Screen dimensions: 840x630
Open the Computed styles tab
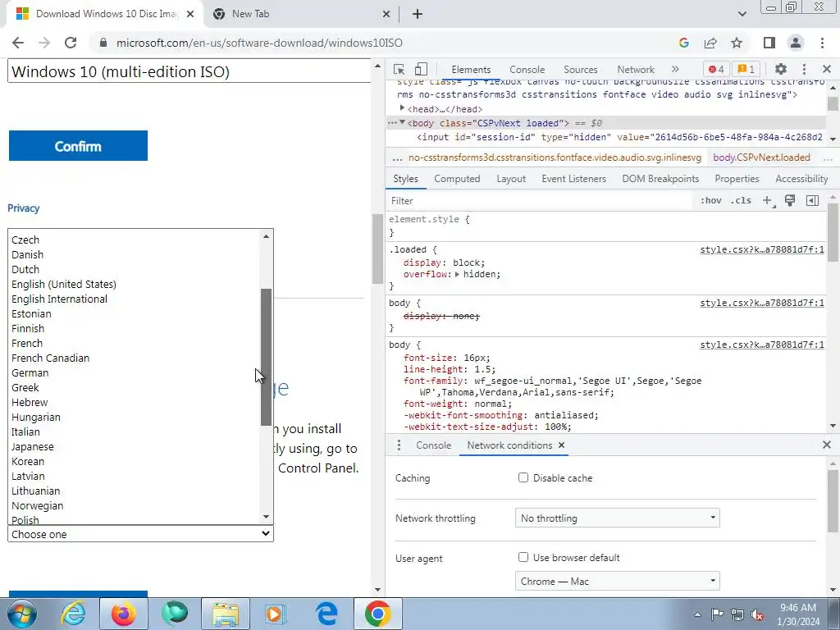pyautogui.click(x=457, y=178)
